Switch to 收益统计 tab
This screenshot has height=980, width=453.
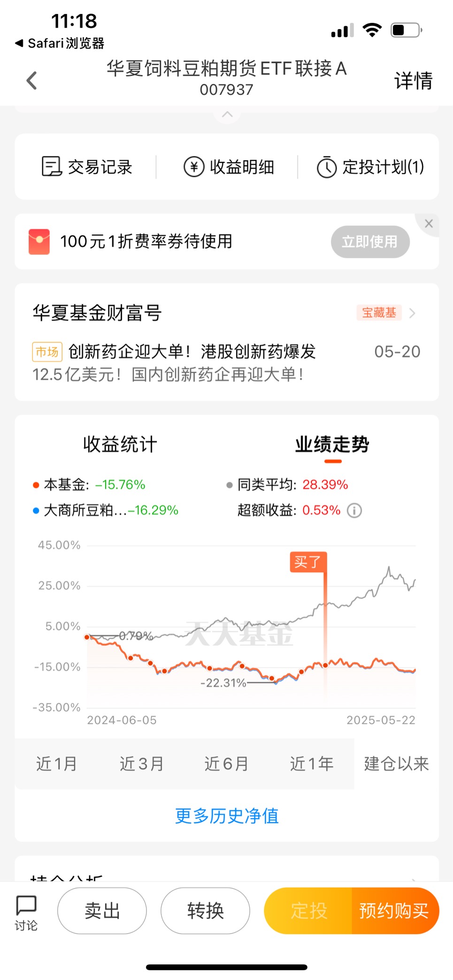(x=120, y=444)
